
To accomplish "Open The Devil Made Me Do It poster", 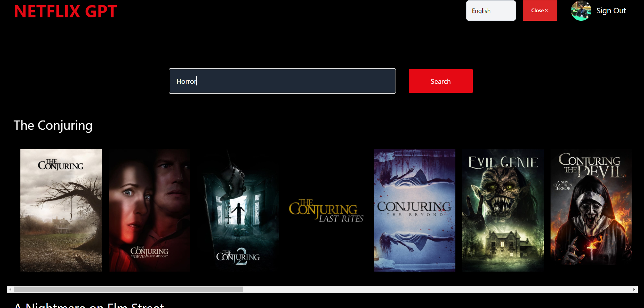I will pyautogui.click(x=150, y=210).
